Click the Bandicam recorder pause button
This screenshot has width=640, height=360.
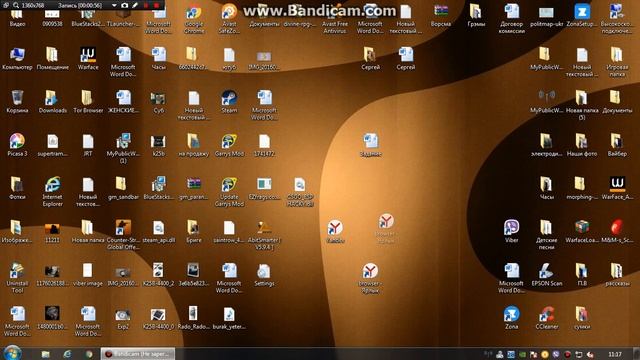tap(146, 5)
